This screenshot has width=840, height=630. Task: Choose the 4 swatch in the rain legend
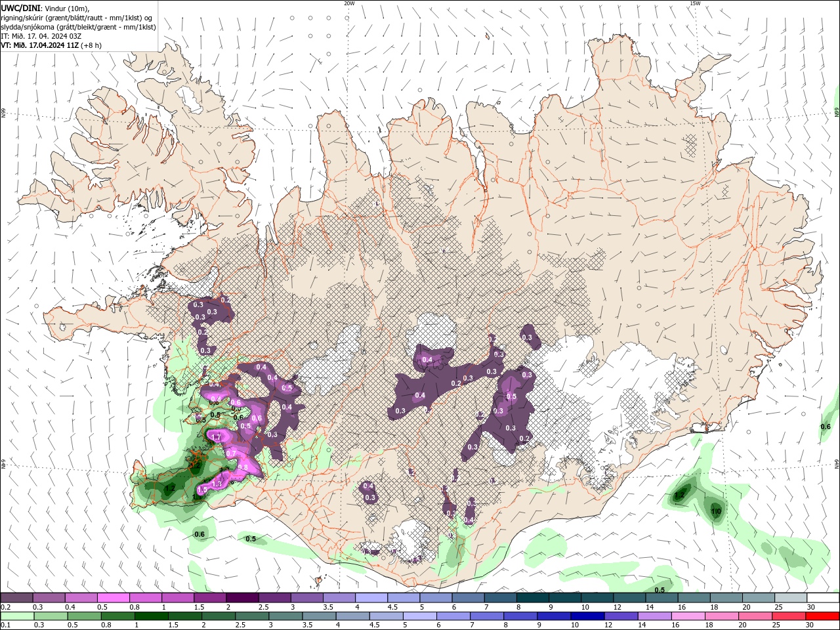(x=352, y=616)
